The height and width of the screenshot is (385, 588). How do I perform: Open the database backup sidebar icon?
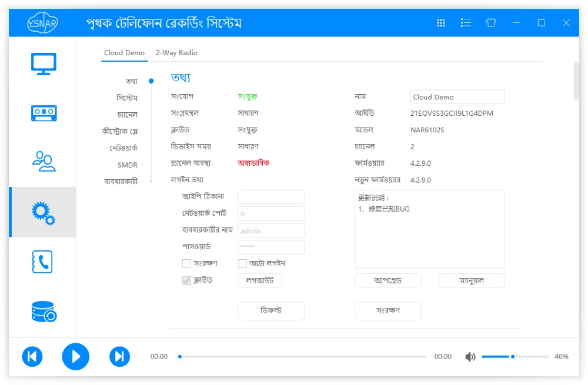(x=44, y=312)
